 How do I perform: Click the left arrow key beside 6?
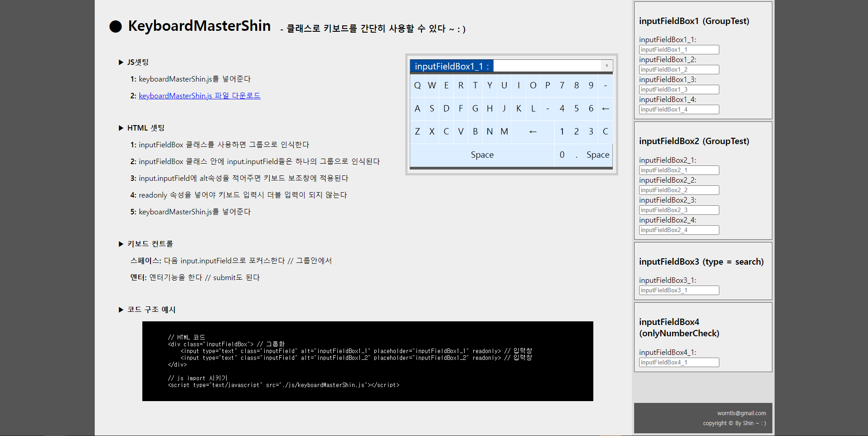pyautogui.click(x=606, y=108)
